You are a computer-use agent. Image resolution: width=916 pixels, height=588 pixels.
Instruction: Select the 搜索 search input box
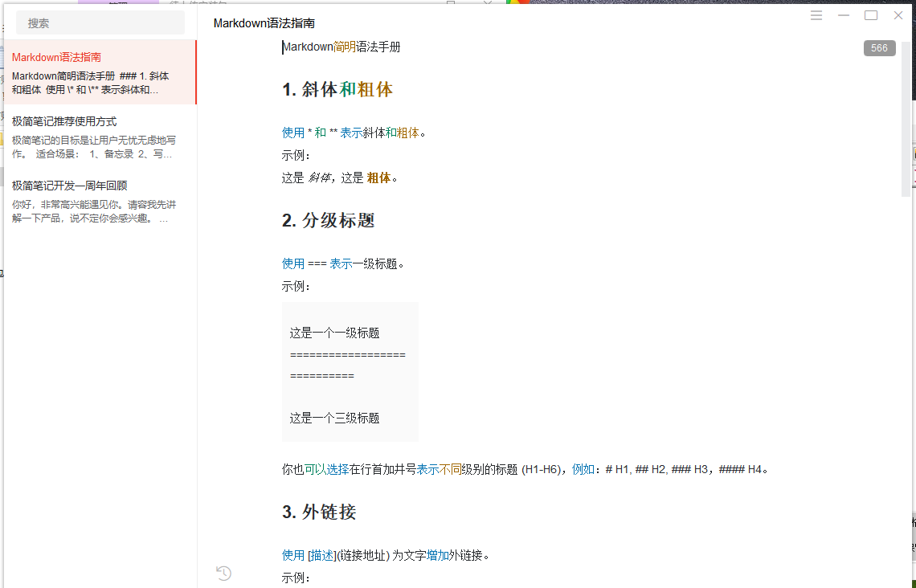pos(100,22)
